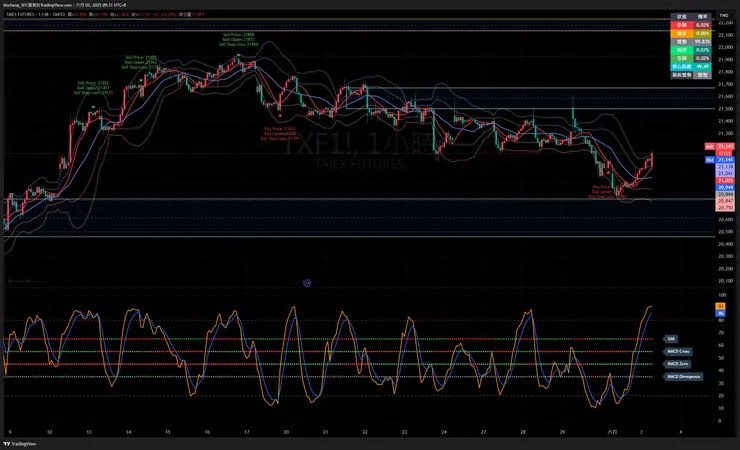
Task: Click date label 27 on time axis
Action: coord(483,432)
